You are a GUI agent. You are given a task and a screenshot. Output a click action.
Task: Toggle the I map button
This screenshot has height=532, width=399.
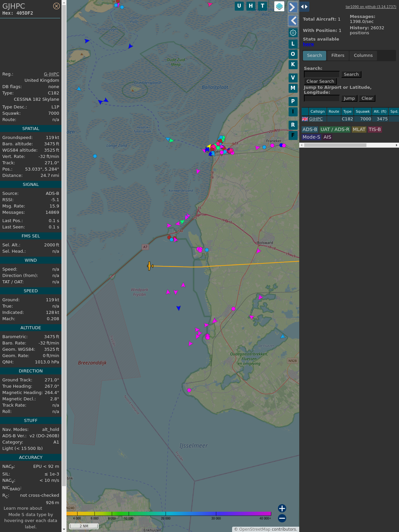click(293, 112)
